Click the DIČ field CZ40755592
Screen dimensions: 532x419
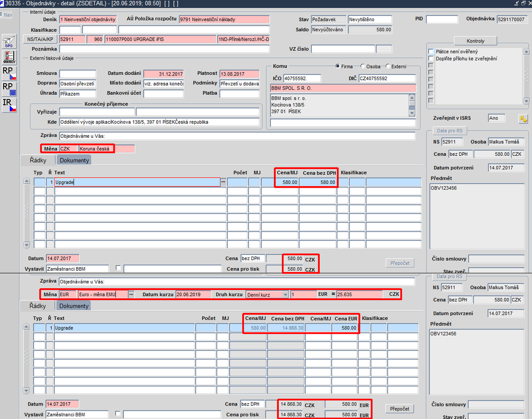pyautogui.click(x=387, y=78)
